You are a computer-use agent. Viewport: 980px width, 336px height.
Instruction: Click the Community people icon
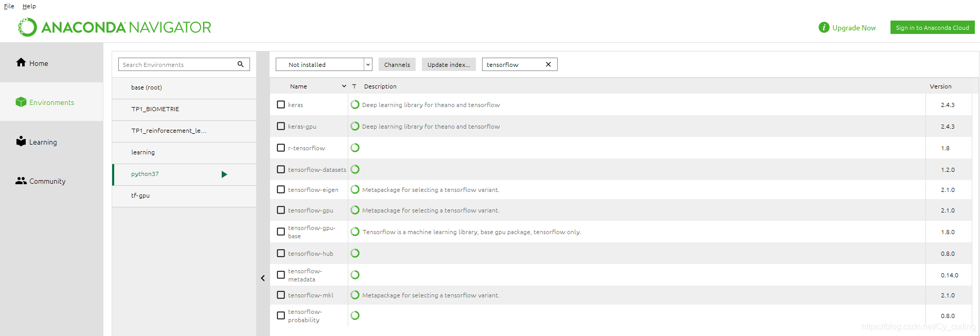click(21, 181)
